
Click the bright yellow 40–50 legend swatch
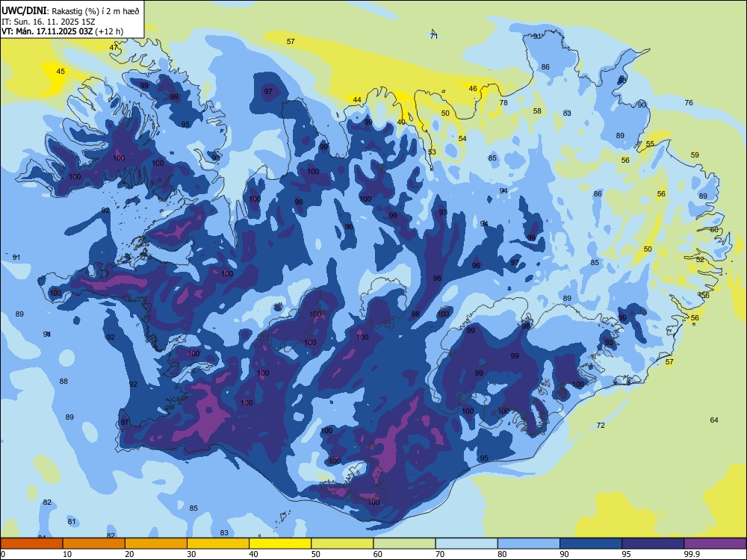(280, 544)
